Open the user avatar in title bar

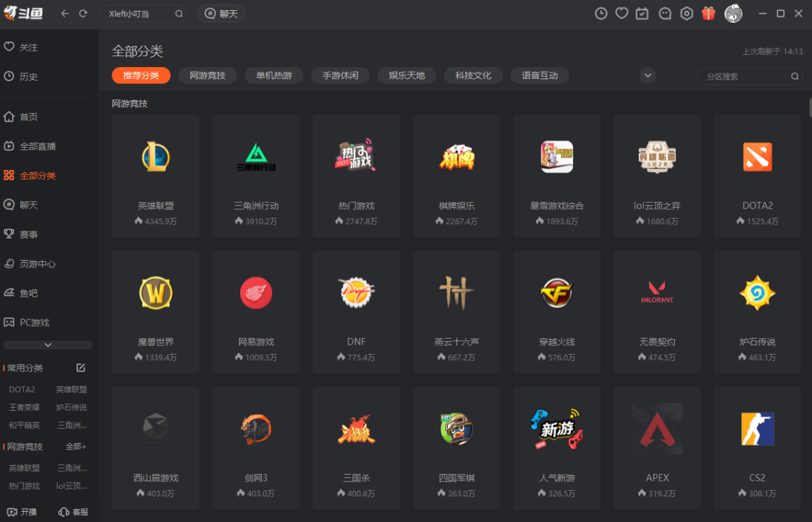[x=734, y=14]
